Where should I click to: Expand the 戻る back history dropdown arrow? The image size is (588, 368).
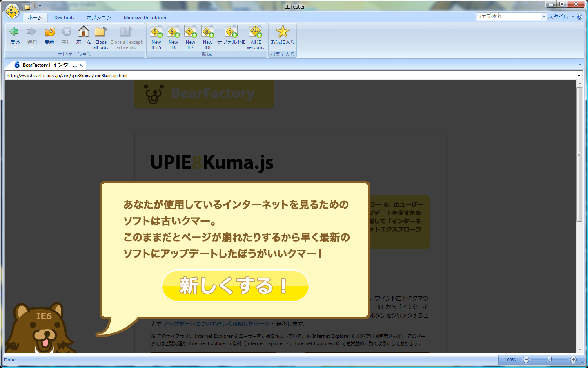[x=15, y=47]
